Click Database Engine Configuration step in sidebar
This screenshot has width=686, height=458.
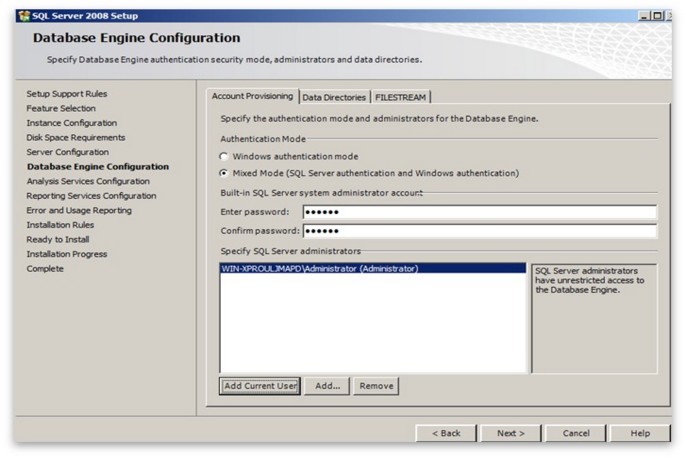click(98, 167)
